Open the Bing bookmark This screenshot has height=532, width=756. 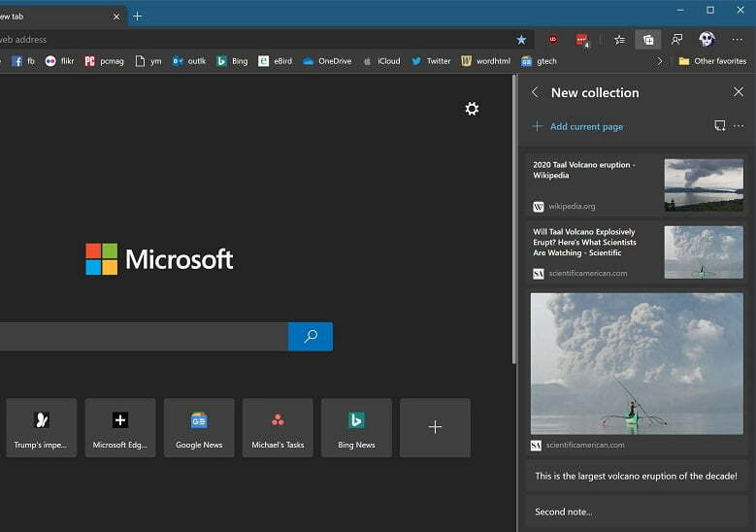point(232,61)
